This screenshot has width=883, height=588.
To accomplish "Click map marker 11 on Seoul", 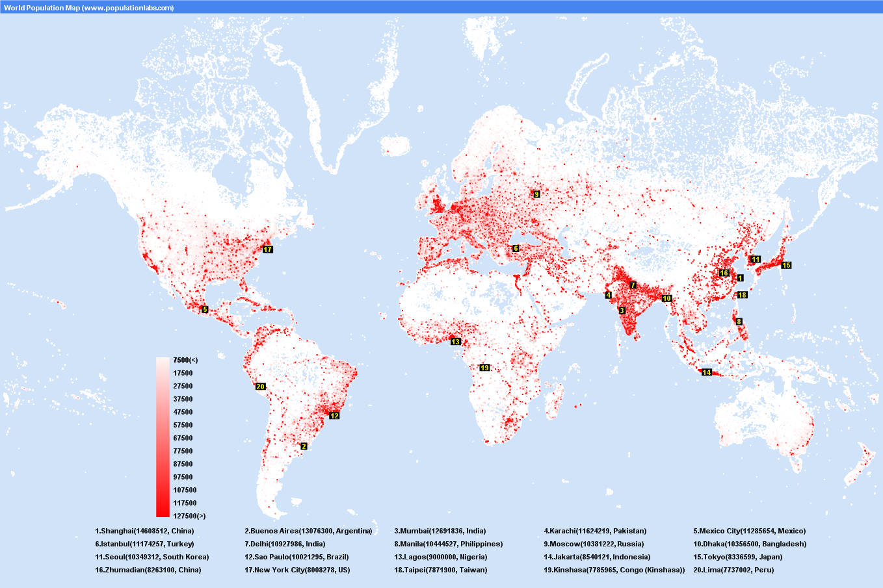I will click(756, 259).
